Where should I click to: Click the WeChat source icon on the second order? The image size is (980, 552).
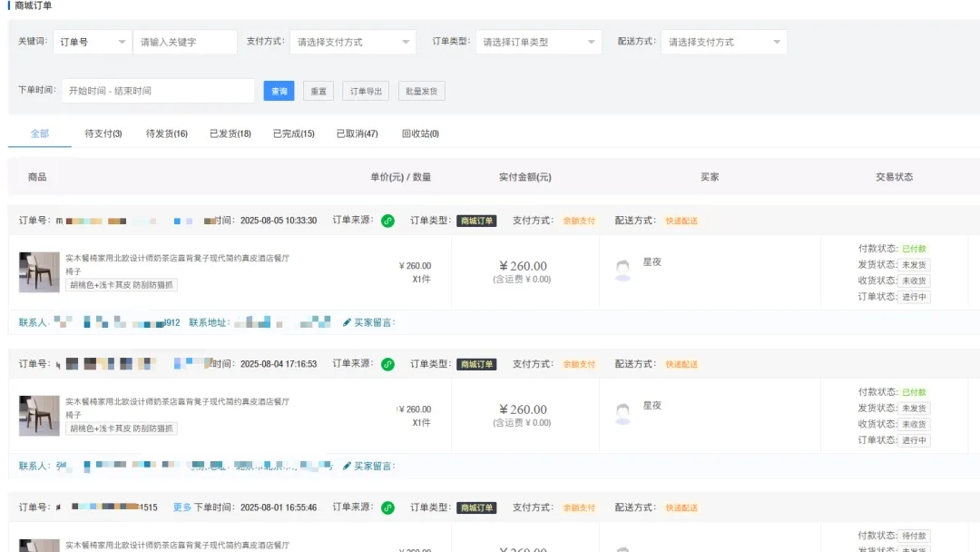tap(388, 364)
